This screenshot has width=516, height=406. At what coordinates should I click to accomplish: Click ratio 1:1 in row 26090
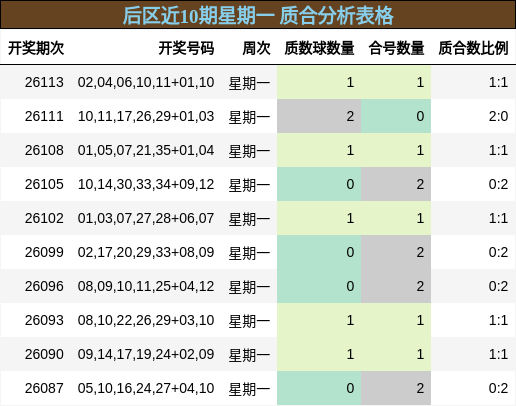pos(498,354)
